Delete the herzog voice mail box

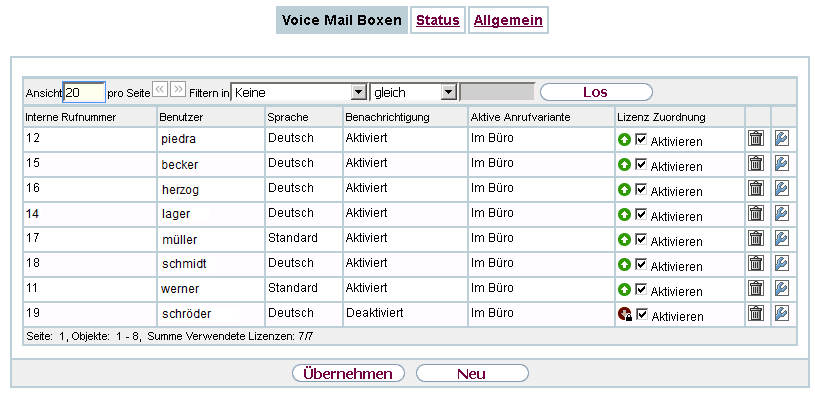755,188
